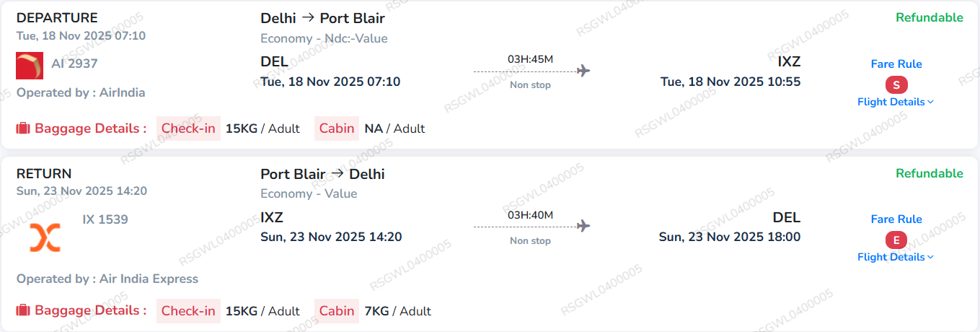Click flight number IX 1539

[x=105, y=219]
